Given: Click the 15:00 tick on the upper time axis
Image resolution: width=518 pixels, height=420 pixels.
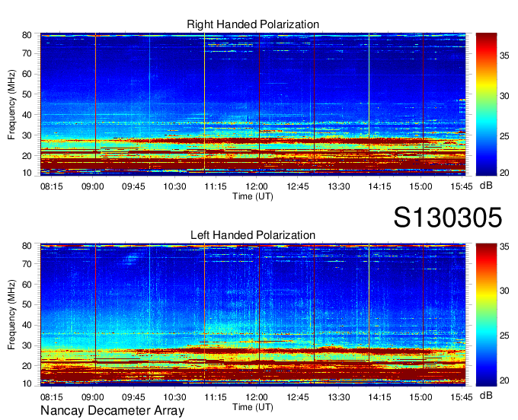Looking at the screenshot, I should click(420, 186).
